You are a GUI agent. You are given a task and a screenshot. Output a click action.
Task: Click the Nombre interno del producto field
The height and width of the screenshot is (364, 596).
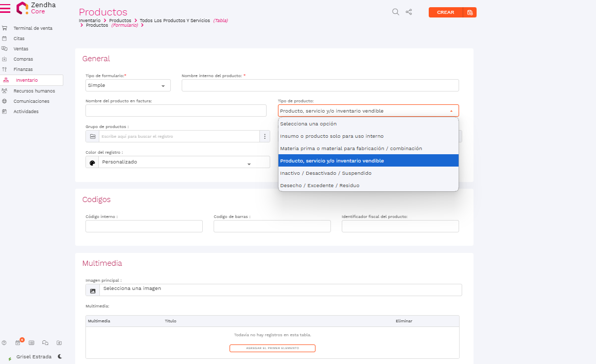(x=320, y=85)
